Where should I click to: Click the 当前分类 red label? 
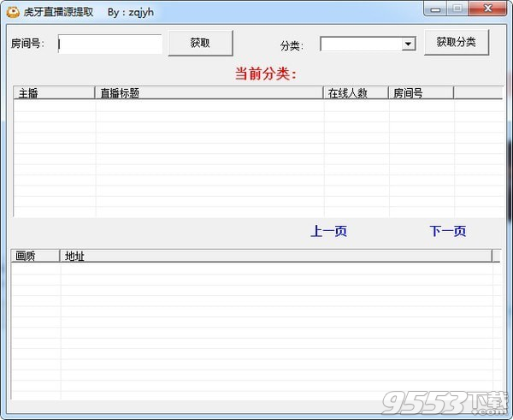click(266, 74)
